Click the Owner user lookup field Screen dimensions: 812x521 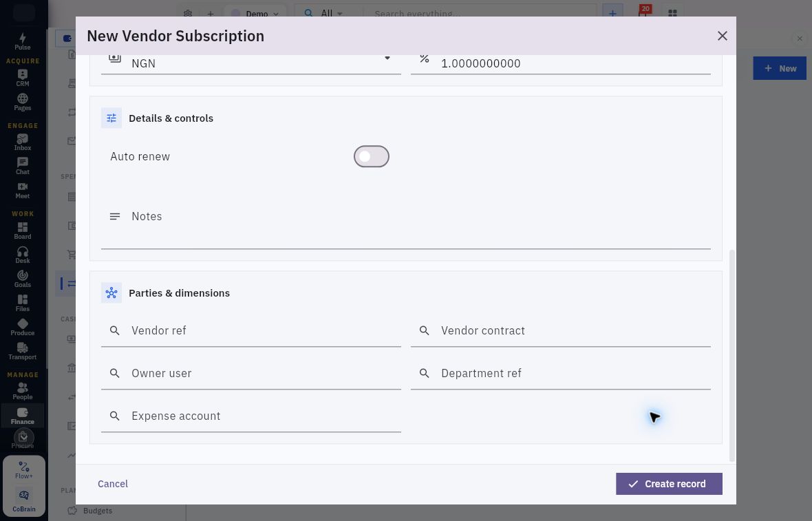(x=251, y=373)
